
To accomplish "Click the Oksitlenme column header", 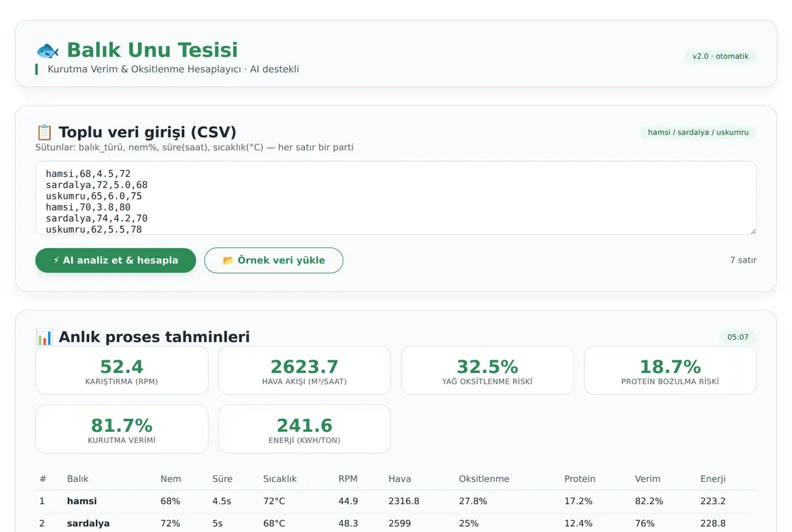I will pos(484,479).
